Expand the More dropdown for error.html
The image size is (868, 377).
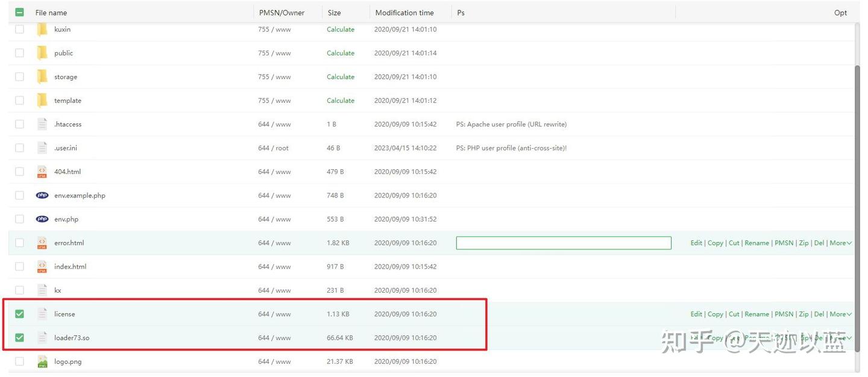[x=838, y=242]
